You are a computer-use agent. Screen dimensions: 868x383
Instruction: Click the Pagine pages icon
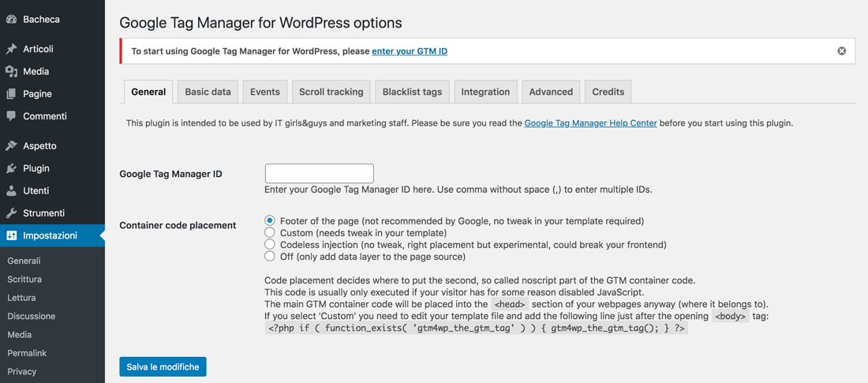click(x=11, y=94)
